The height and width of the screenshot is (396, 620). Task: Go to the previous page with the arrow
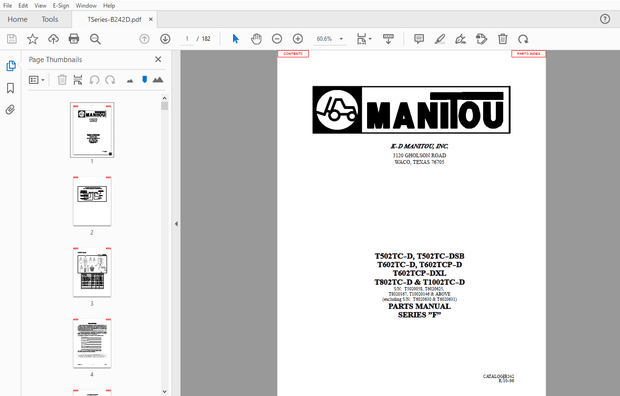tap(144, 39)
